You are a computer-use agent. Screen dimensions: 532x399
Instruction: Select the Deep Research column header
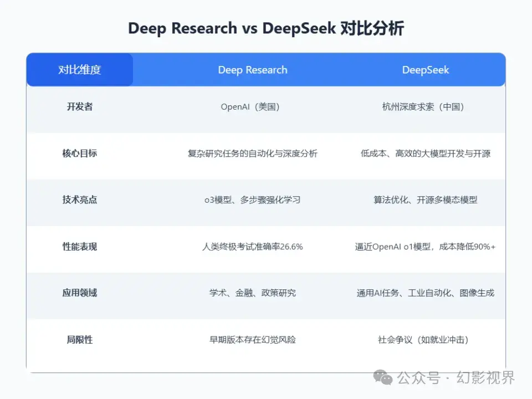click(252, 69)
